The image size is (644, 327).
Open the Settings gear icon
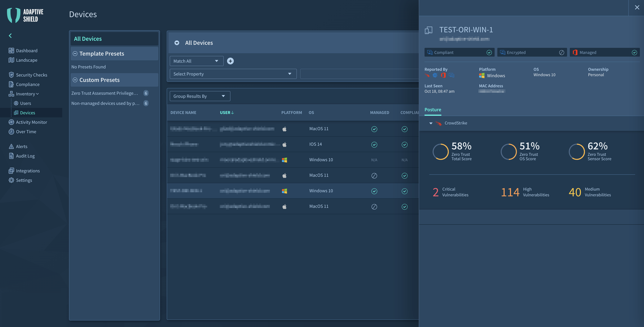[11, 180]
